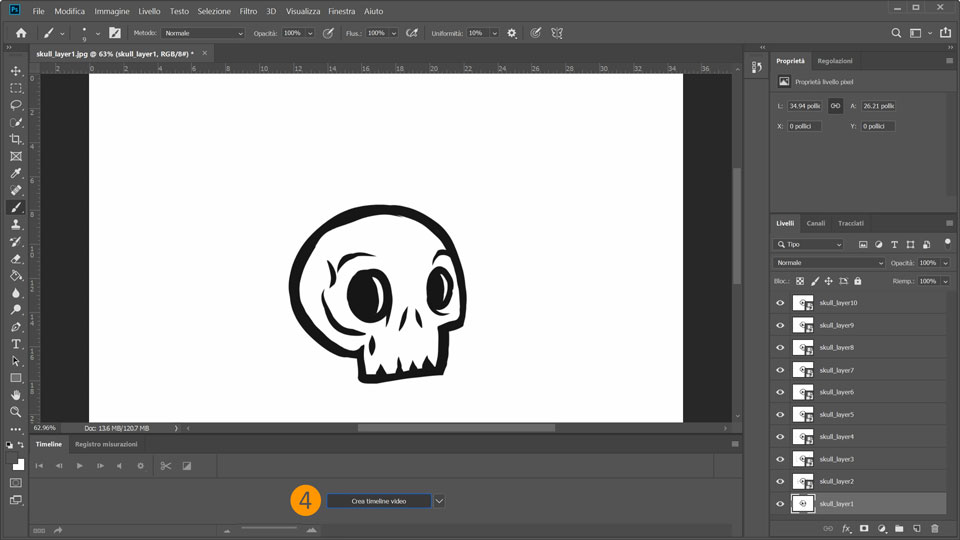Hide the skull_layer10 layer

(780, 302)
